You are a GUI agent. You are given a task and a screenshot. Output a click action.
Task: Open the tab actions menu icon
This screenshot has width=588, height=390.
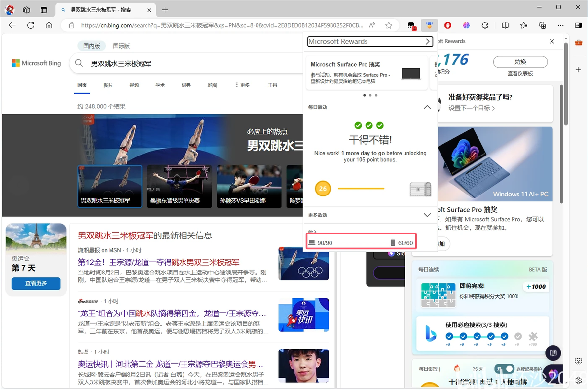point(44,10)
